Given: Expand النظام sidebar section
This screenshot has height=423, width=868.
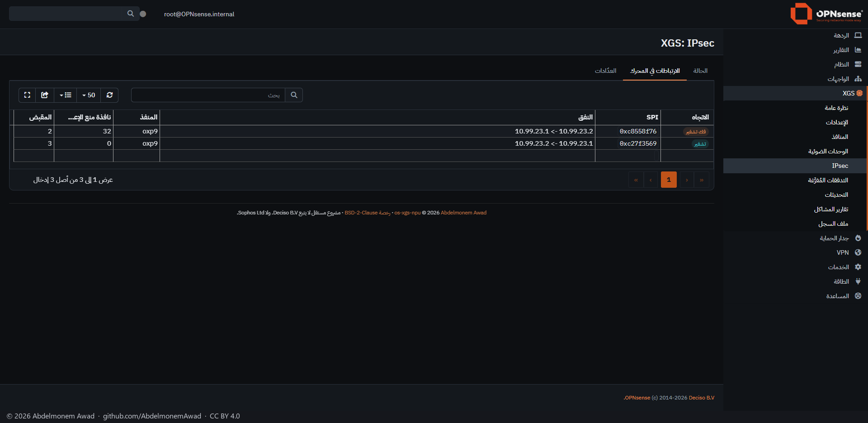Looking at the screenshot, I should point(796,64).
